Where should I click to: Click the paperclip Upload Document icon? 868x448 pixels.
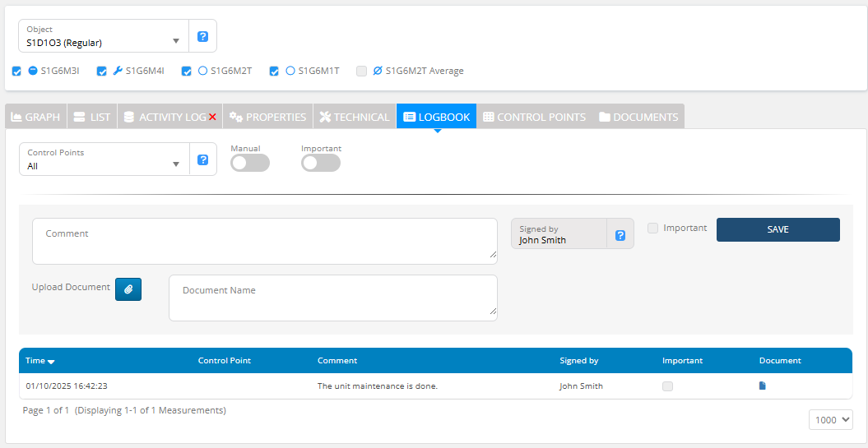click(x=128, y=289)
